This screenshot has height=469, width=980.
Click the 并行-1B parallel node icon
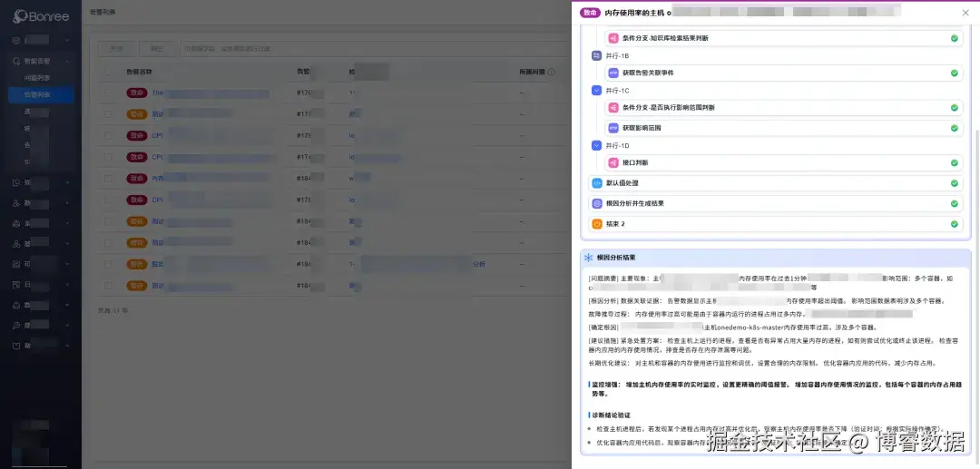[596, 55]
